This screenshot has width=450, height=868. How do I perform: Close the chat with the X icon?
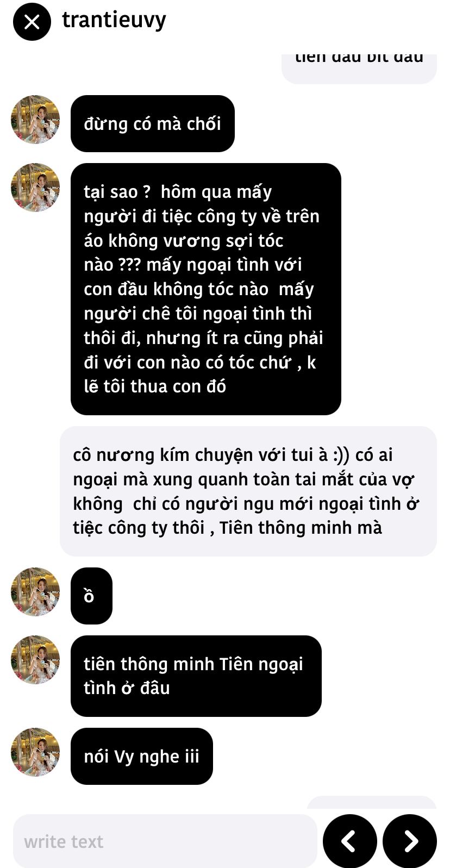pyautogui.click(x=32, y=22)
